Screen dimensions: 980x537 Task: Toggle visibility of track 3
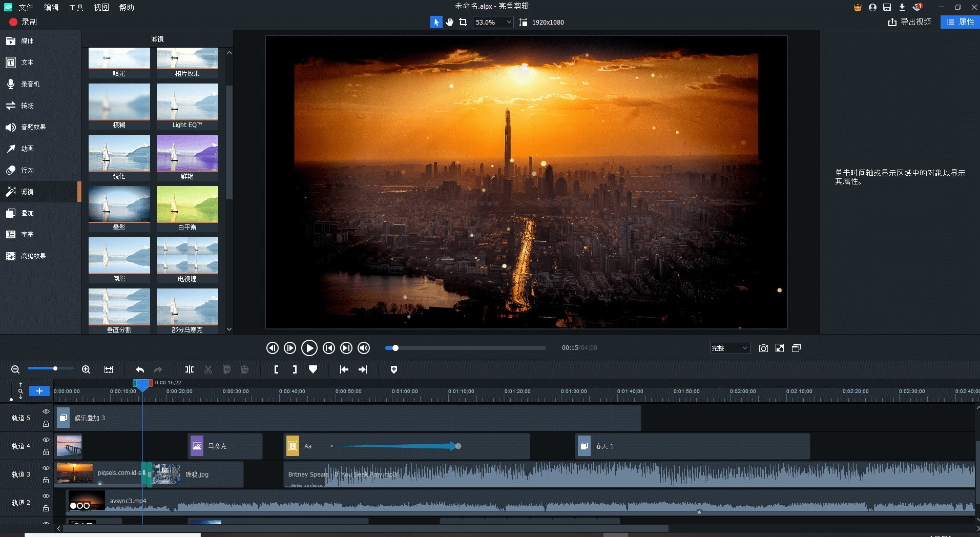(46, 468)
